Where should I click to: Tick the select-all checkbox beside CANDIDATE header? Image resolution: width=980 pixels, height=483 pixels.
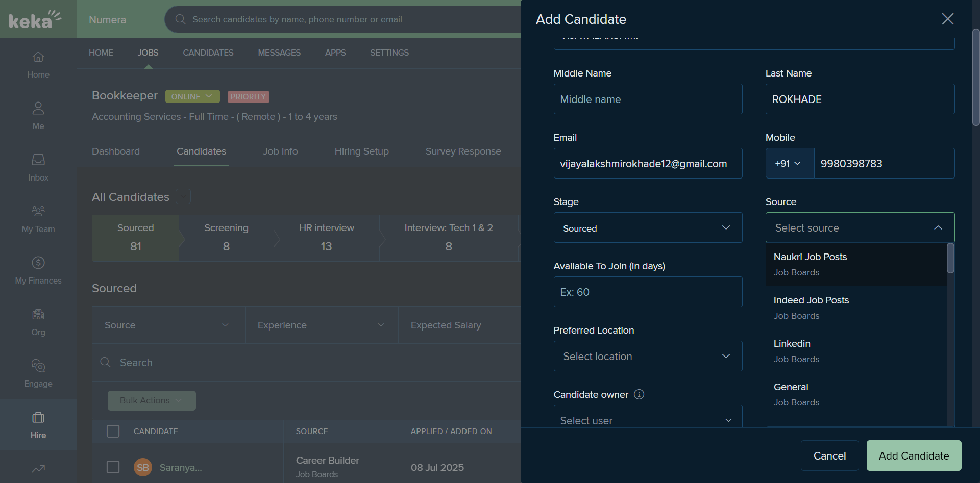point(113,431)
